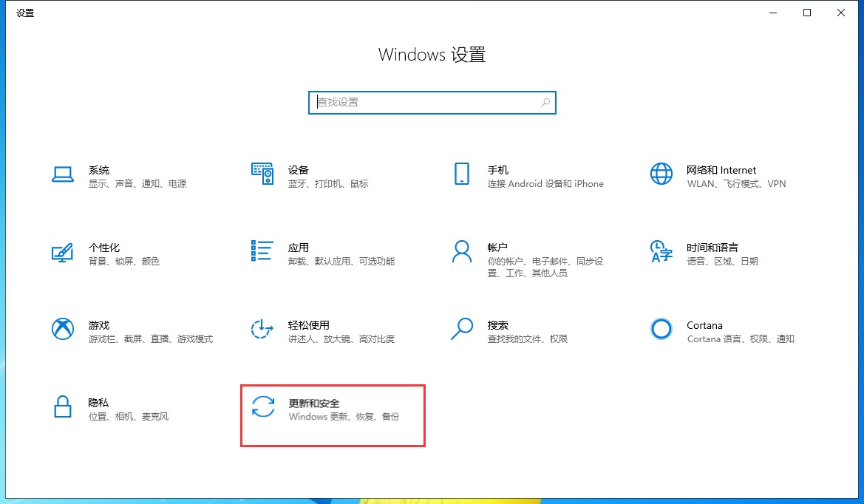Click the 背景、锁屏、颜色 description
The image size is (864, 504).
point(124,262)
